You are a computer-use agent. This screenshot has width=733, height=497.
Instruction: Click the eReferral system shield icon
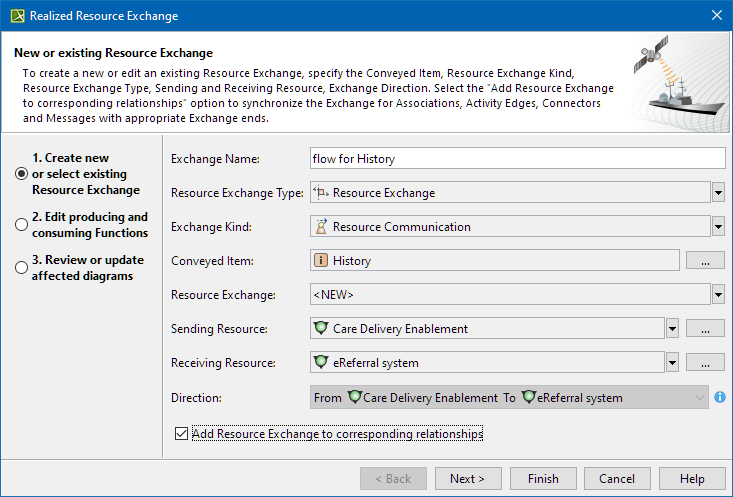pos(322,363)
